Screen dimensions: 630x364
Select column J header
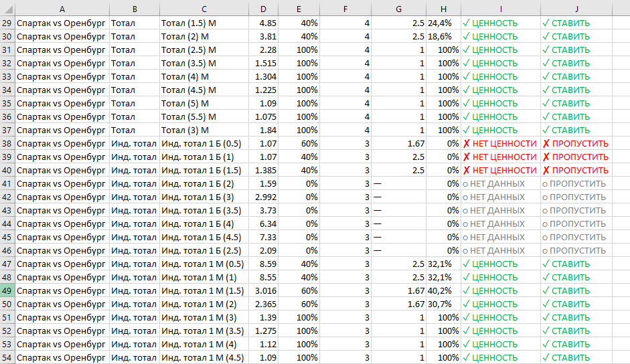point(576,9)
